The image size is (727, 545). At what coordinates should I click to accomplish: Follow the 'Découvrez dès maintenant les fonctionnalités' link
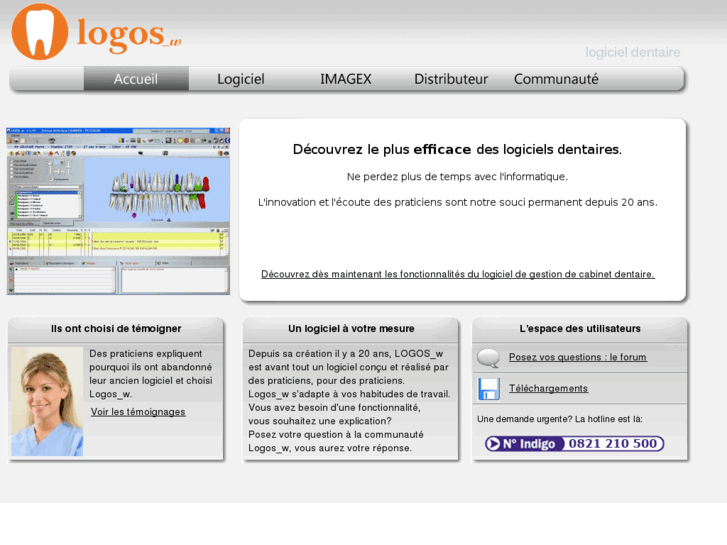(458, 274)
